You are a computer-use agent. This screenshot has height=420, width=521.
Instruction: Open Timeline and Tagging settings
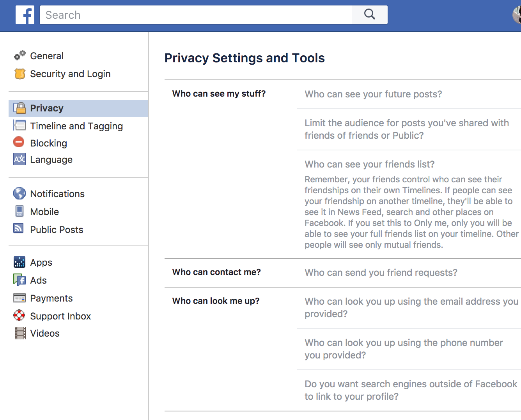(76, 126)
